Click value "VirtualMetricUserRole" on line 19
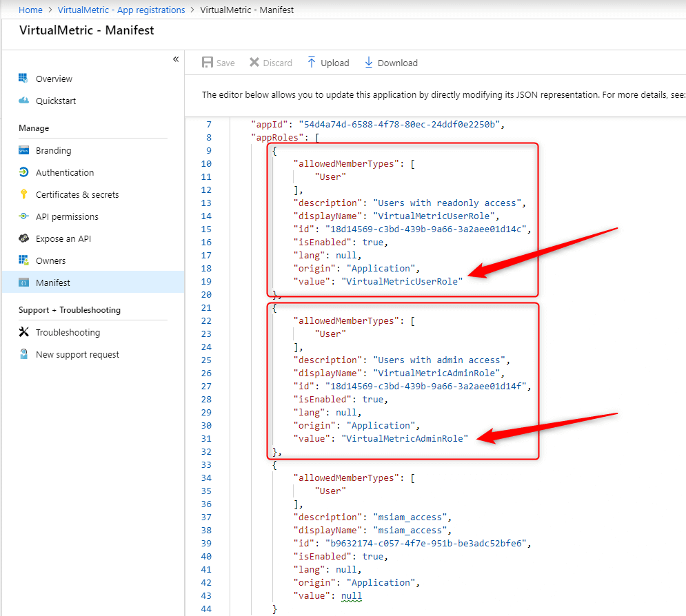The width and height of the screenshot is (686, 616). coord(402,282)
